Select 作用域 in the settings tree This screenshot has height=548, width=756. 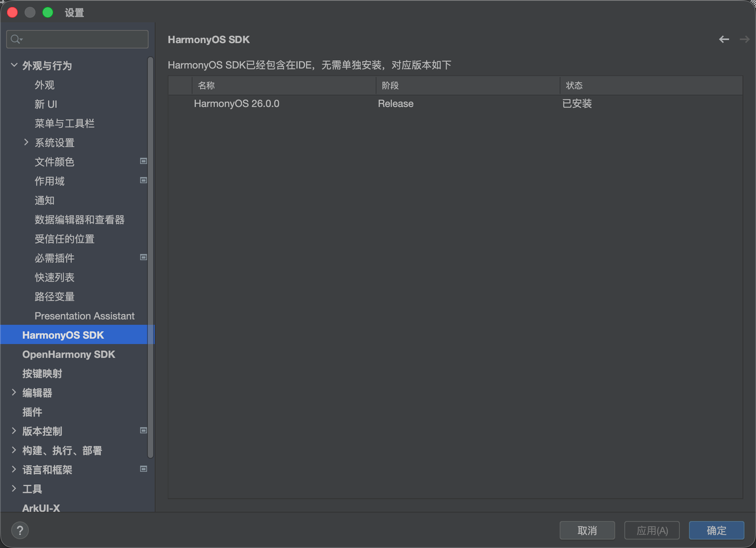[x=50, y=181]
